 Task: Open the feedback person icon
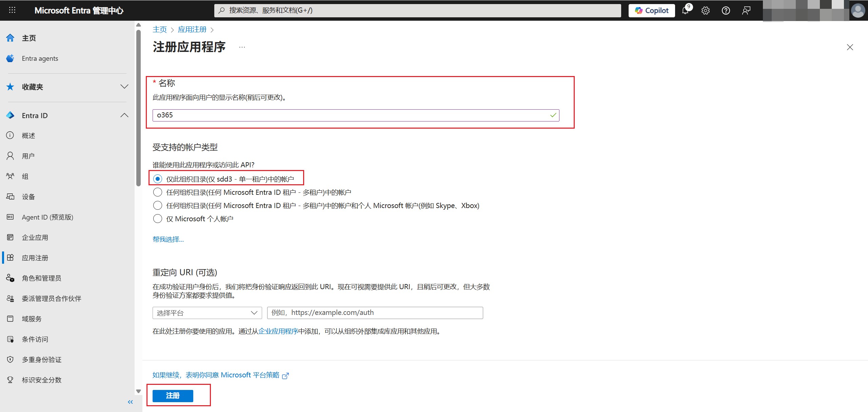click(x=746, y=11)
